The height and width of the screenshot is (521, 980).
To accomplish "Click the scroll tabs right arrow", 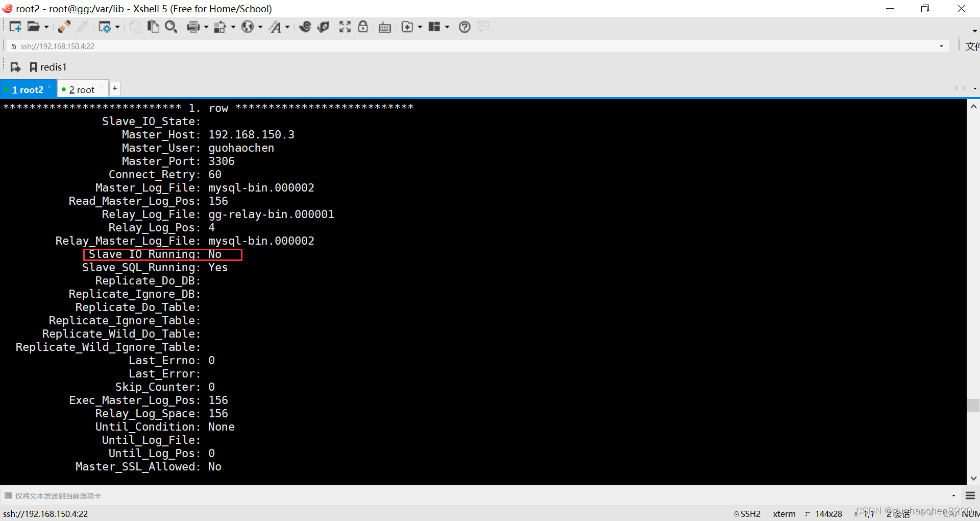I will click(964, 88).
